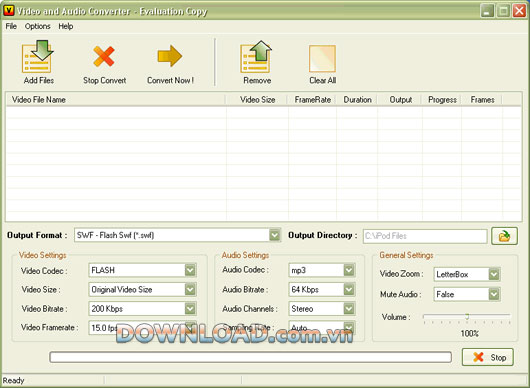The height and width of the screenshot is (388, 530).
Task: Open the Video Bitrate dropdown
Action: pos(190,309)
